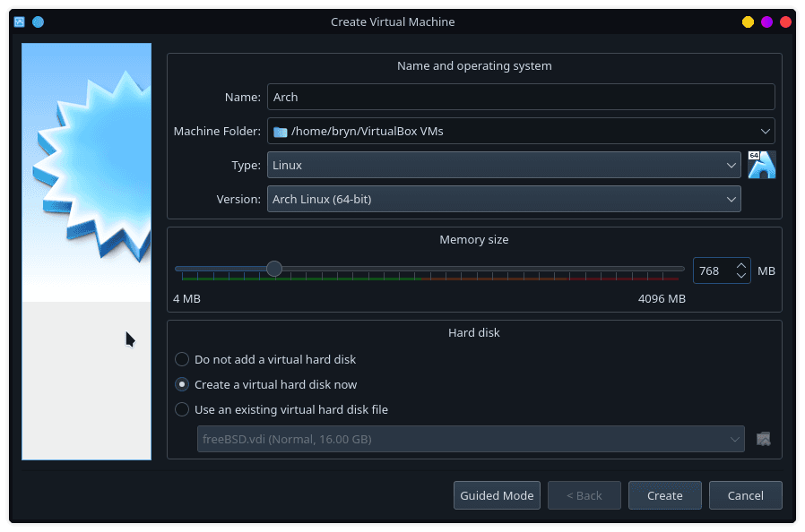Click the Name field containing Arch
The width and height of the screenshot is (805, 532).
click(x=521, y=97)
